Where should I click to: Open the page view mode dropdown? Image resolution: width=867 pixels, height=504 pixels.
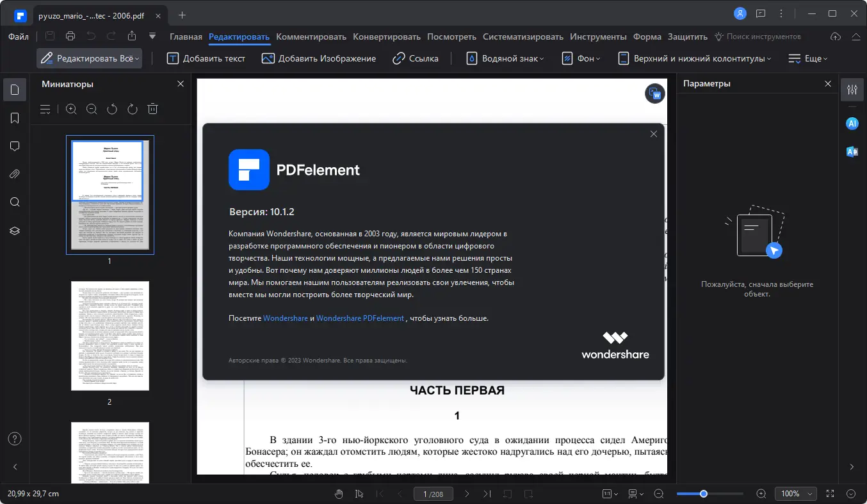coord(636,494)
